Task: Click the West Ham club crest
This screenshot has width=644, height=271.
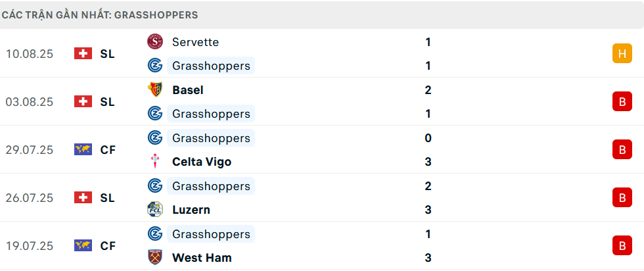Action: [155, 258]
